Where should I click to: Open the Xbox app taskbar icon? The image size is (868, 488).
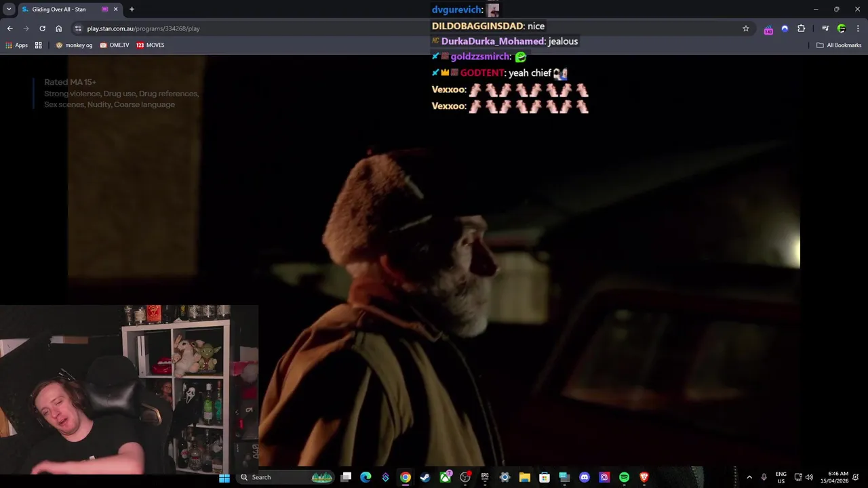[445, 477]
